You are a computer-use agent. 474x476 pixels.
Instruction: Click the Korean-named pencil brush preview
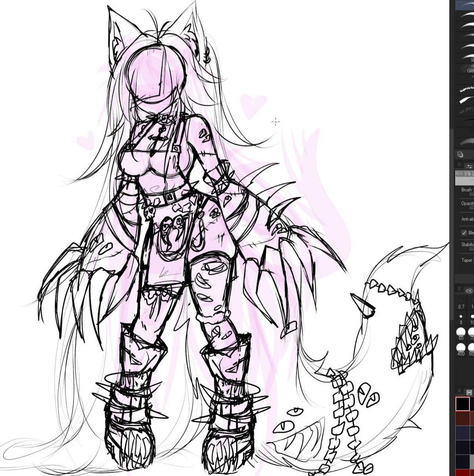[464, 178]
